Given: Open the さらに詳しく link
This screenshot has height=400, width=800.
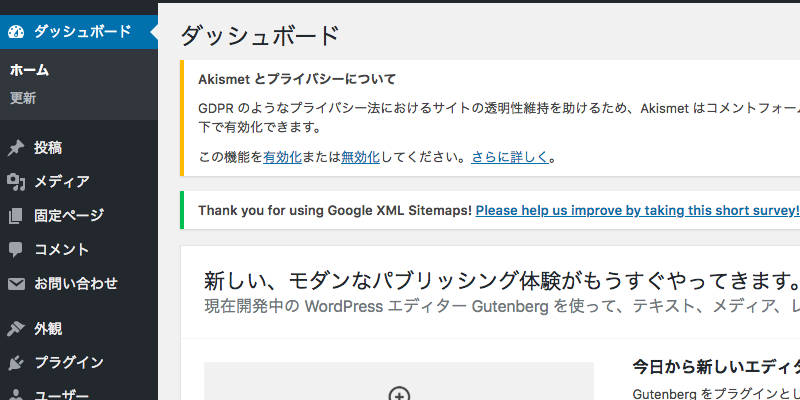Looking at the screenshot, I should tap(510, 157).
